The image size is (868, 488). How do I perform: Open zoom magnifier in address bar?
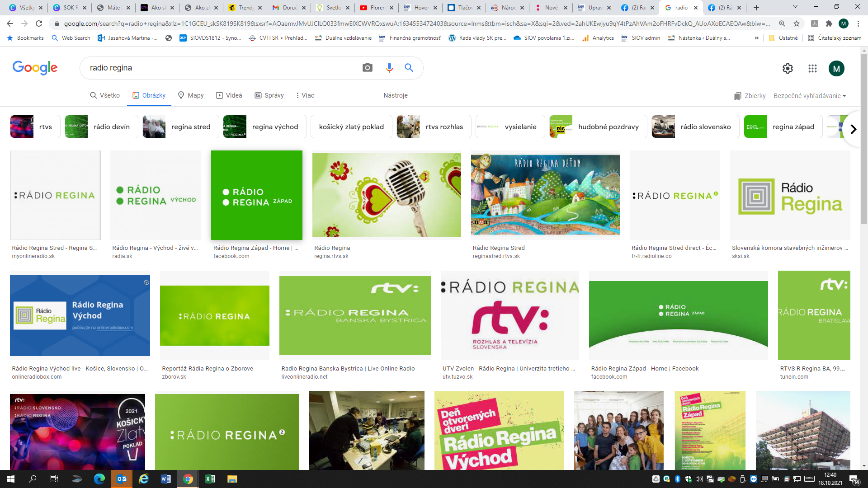(782, 23)
